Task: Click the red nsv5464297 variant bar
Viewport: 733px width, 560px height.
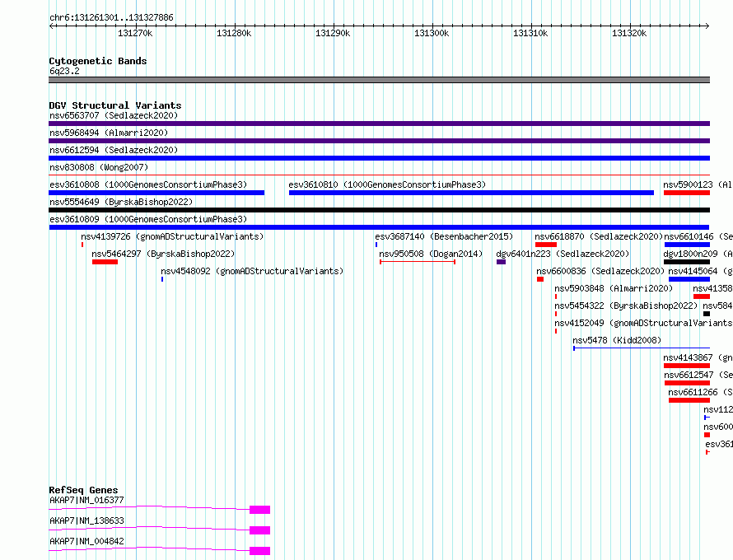Action: point(105,262)
